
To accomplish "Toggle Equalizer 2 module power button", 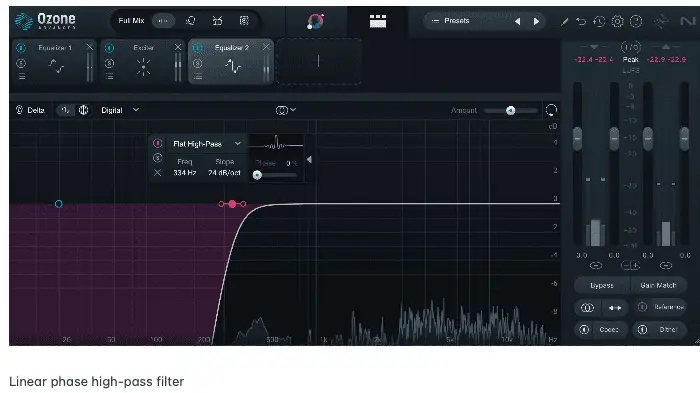I will point(198,48).
